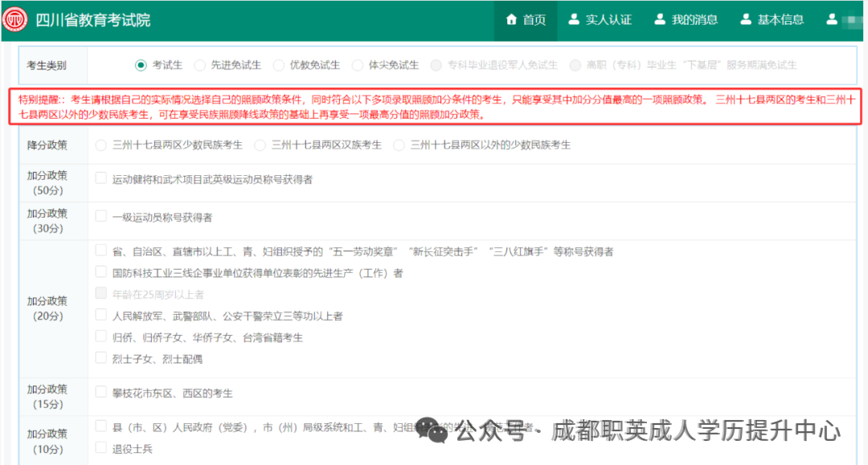This screenshot has height=465, width=868.
Task: Choose 三州十七县两区汉族考生 radio
Action: [x=260, y=145]
